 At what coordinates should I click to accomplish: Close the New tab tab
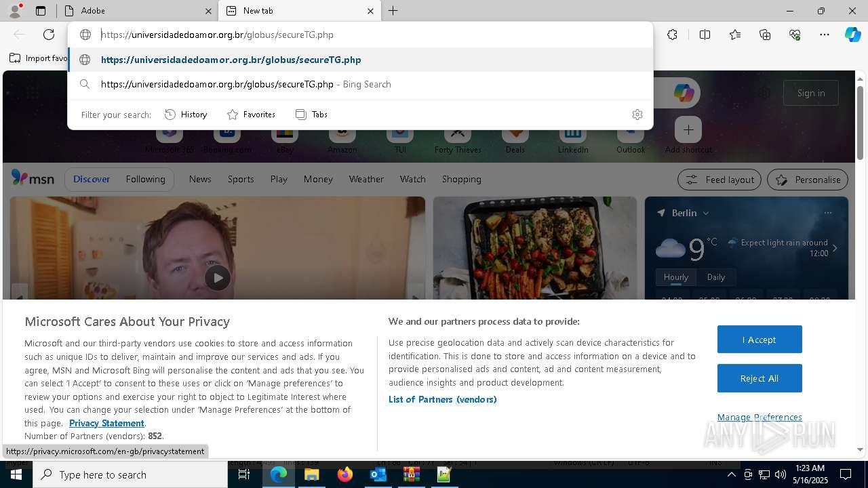370,11
